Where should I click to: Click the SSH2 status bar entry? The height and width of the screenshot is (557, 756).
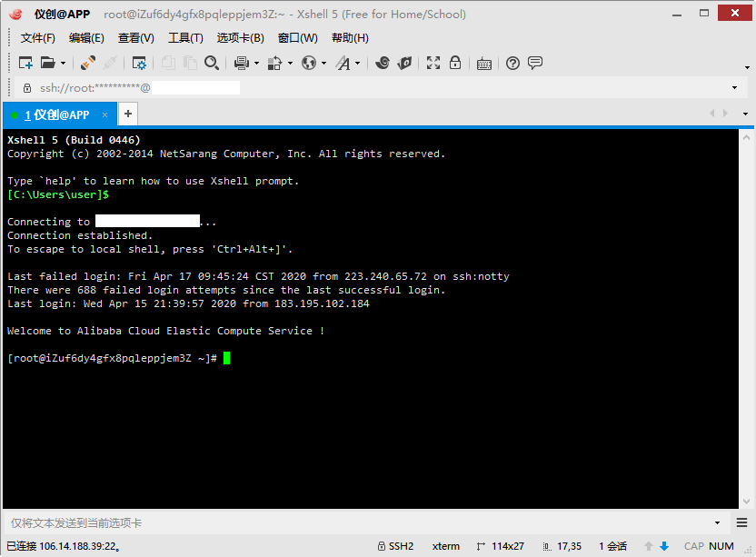coord(395,546)
